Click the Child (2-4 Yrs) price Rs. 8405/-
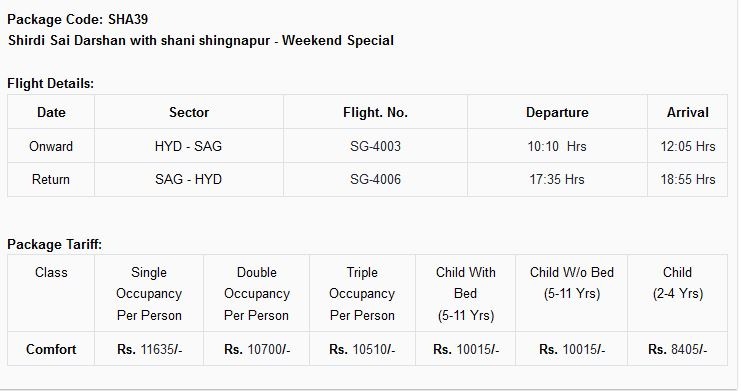This screenshot has width=741, height=391. coord(677,349)
